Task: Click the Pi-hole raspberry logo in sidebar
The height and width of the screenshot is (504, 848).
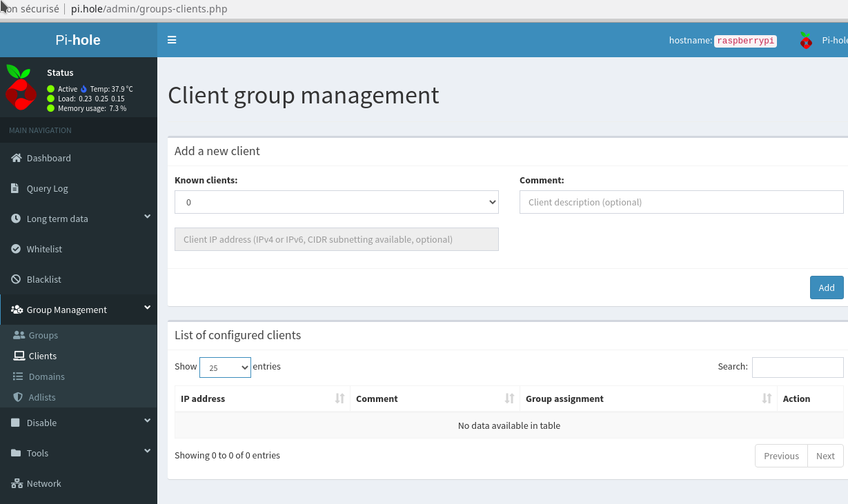Action: pyautogui.click(x=21, y=88)
